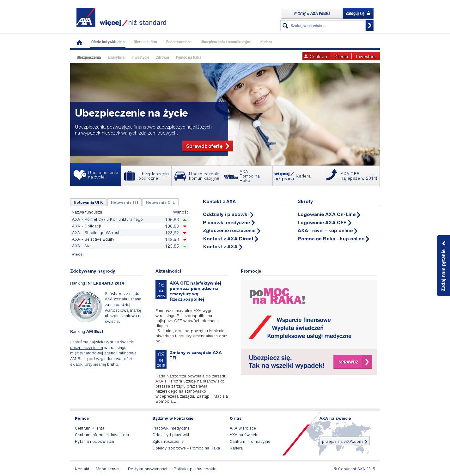Open Ubezpieczenia komunikacyjne in top navigation
This screenshot has width=450, height=476.
pos(226,42)
